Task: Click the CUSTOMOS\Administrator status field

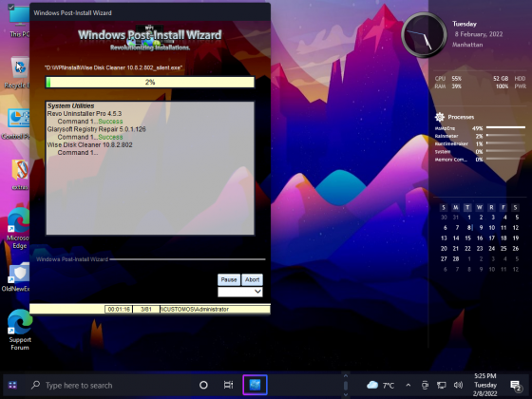Action: [215, 309]
